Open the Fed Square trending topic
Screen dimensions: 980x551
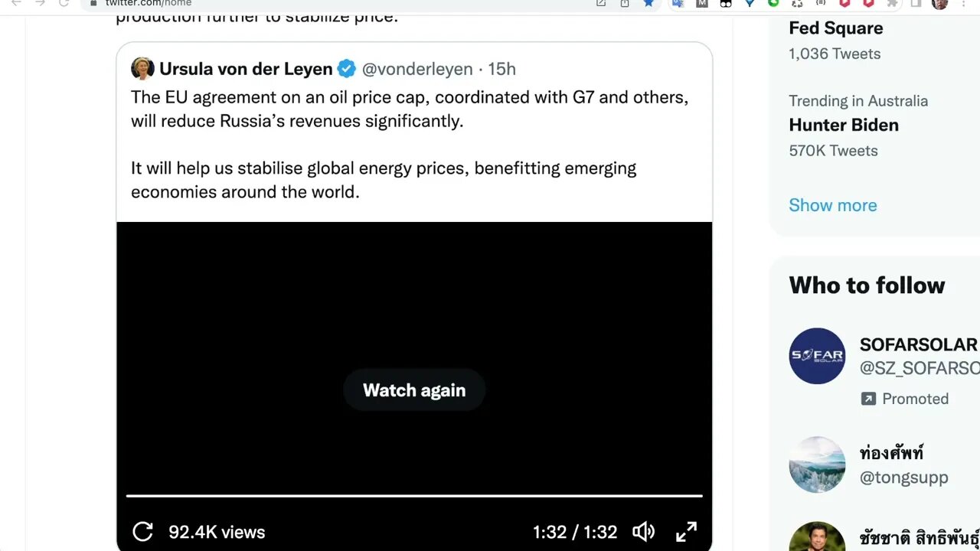(x=836, y=28)
